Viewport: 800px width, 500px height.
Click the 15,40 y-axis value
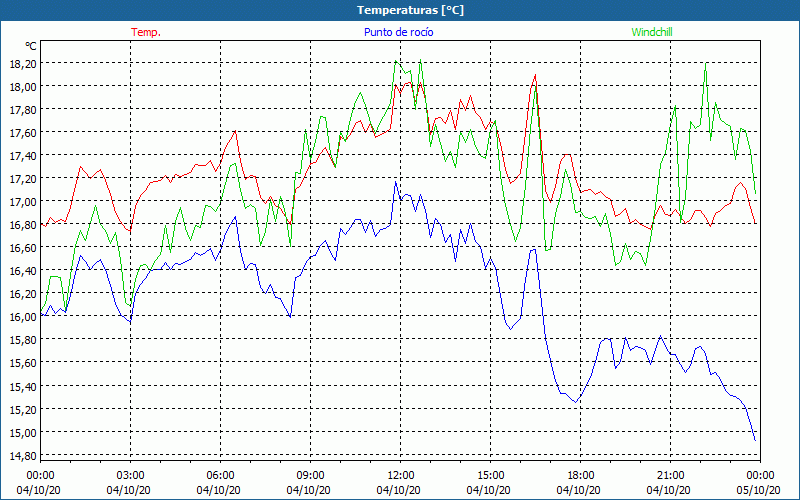[23, 386]
